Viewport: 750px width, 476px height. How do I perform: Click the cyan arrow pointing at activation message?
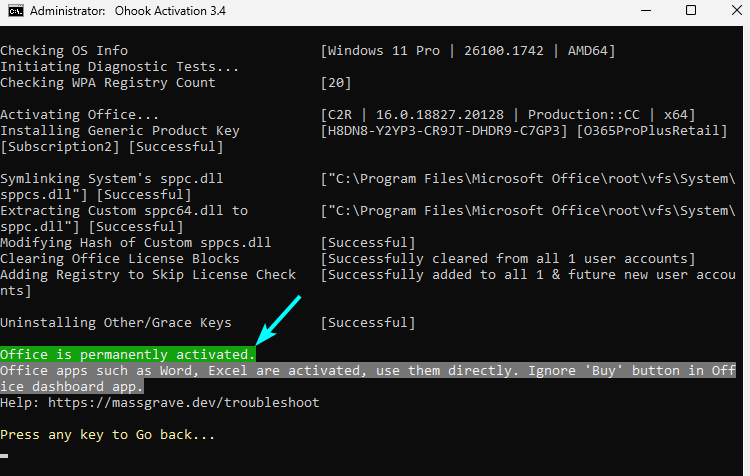[x=278, y=320]
